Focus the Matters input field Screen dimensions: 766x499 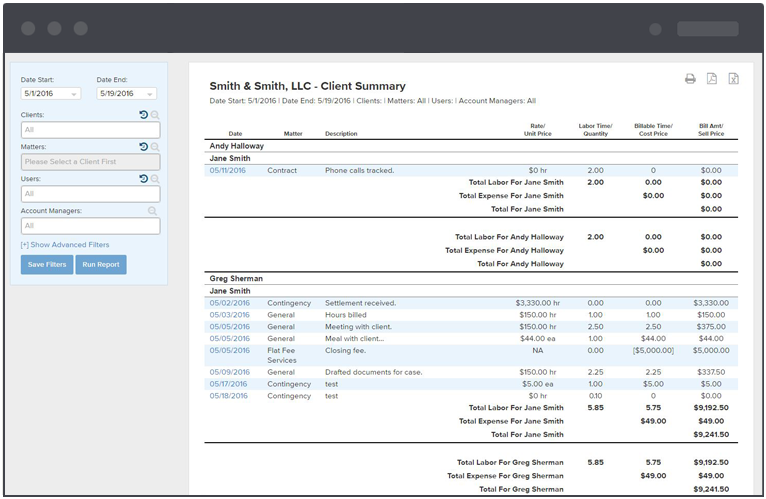pyautogui.click(x=90, y=162)
